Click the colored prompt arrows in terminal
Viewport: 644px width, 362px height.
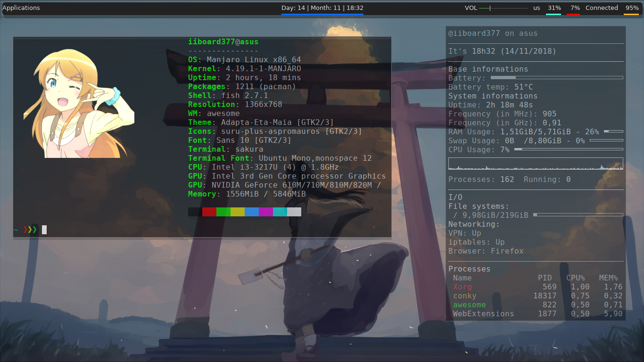[30, 230]
